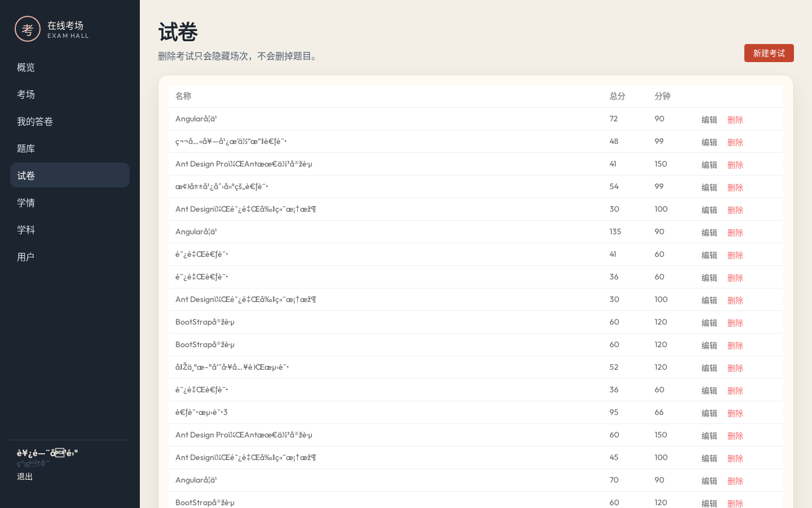Edit the Ant Design exam scoring 45
Image resolution: width=812 pixels, height=508 pixels.
click(709, 458)
